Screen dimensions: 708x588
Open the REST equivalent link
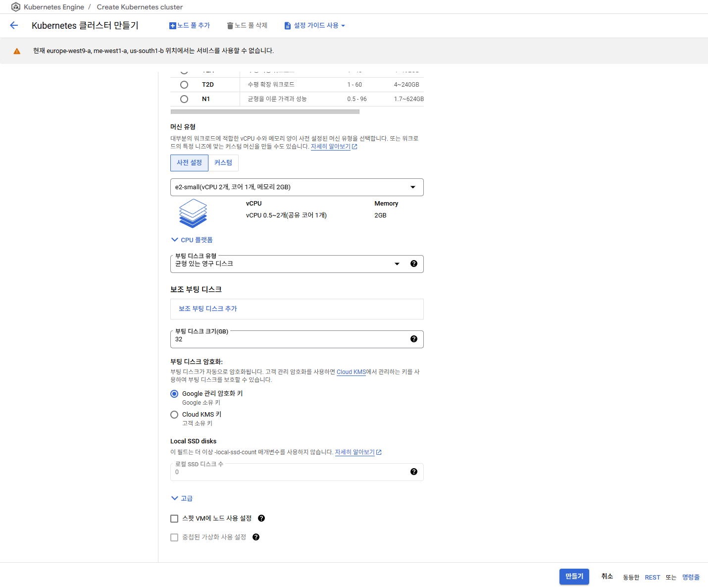[x=653, y=578]
